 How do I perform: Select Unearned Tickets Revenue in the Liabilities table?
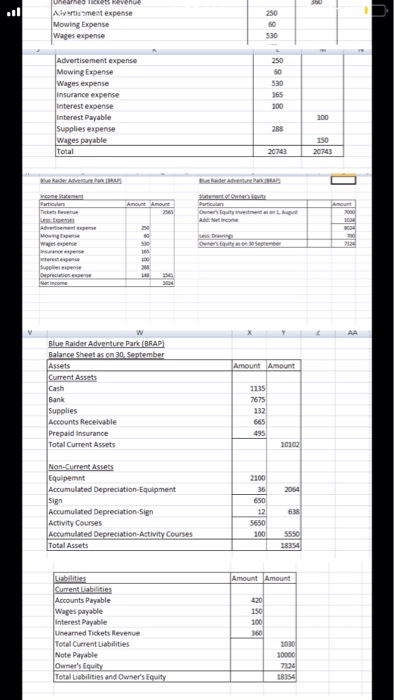[97, 633]
